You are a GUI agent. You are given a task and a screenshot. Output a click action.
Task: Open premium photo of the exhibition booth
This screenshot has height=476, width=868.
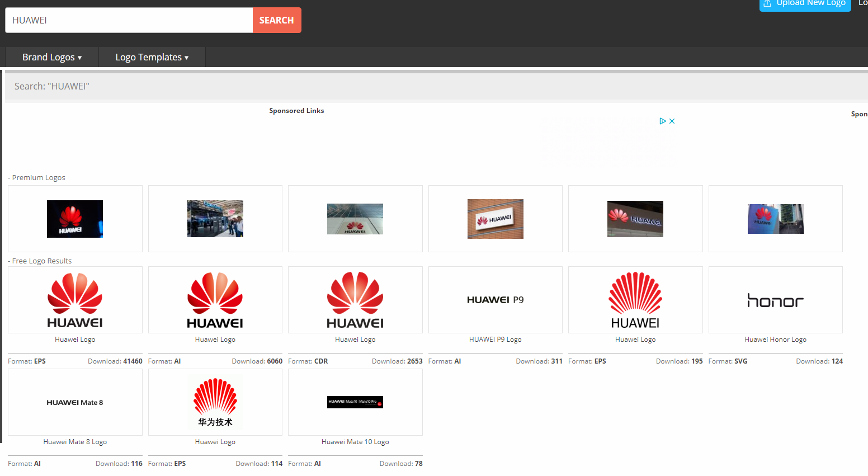[x=215, y=219]
